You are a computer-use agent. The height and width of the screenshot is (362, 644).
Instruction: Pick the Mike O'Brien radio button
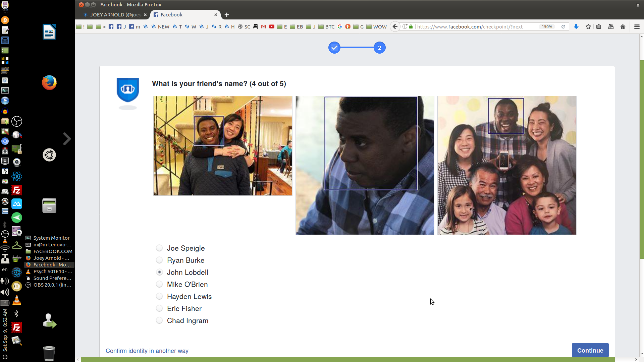tap(159, 284)
